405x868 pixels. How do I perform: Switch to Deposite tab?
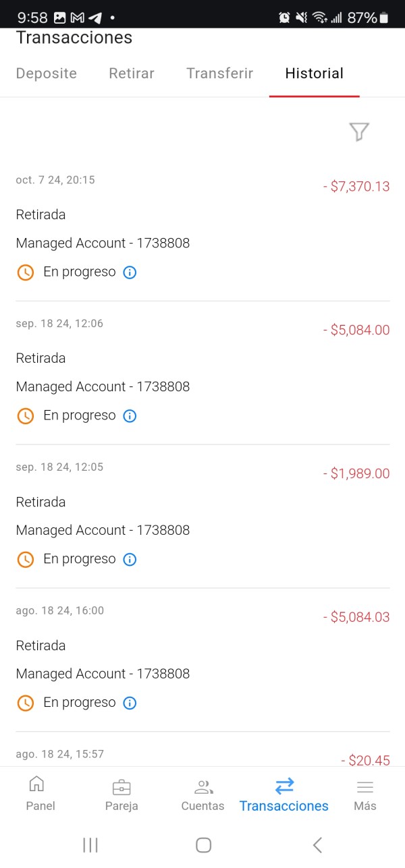pos(47,74)
